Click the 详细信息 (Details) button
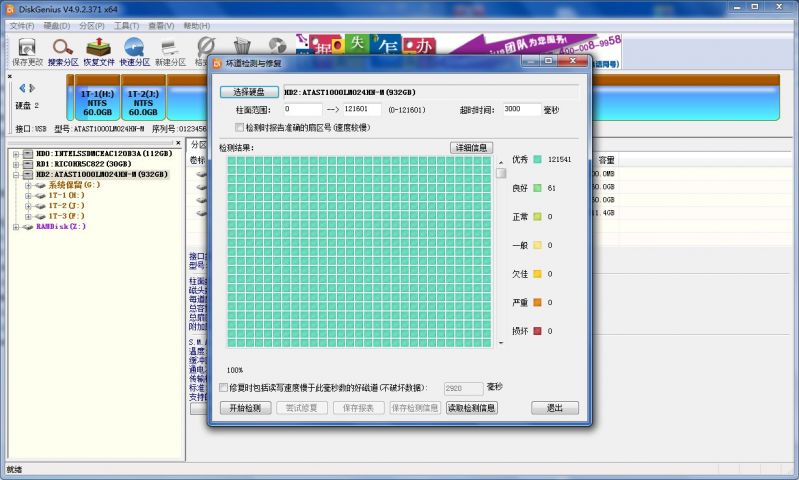The width and height of the screenshot is (799, 480). pyautogui.click(x=471, y=148)
